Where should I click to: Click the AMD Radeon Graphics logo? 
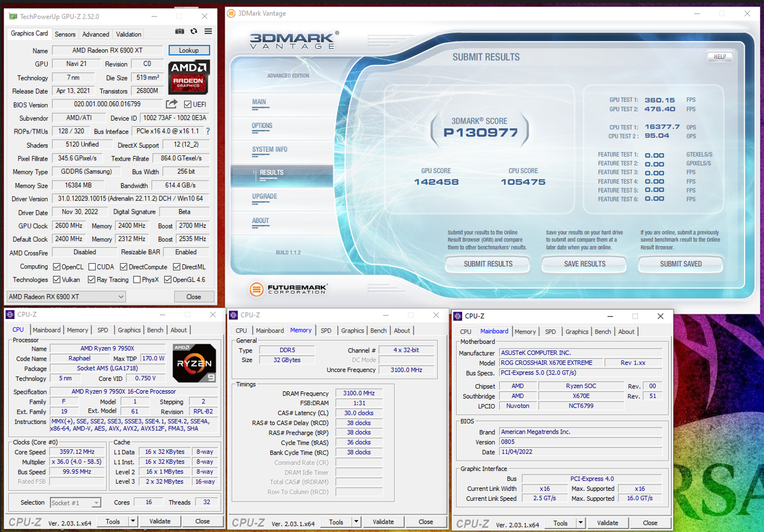188,77
